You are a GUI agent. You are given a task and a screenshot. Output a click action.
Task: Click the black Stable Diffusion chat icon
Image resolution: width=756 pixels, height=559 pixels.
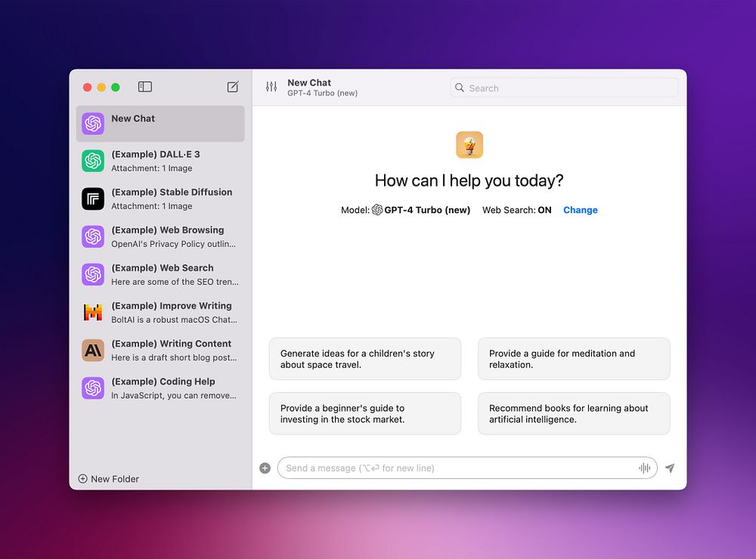(x=93, y=199)
